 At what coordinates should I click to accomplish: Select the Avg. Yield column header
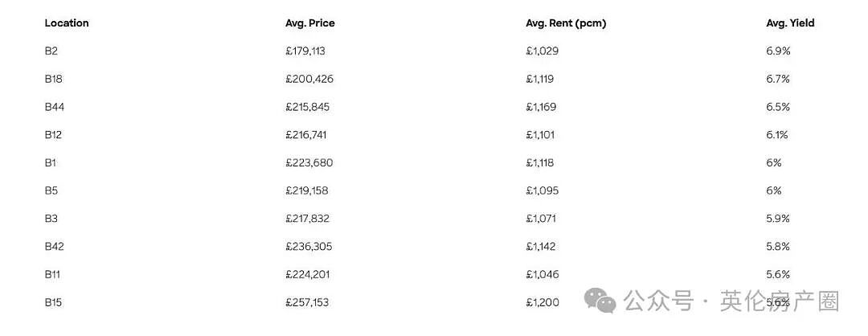[x=790, y=23]
